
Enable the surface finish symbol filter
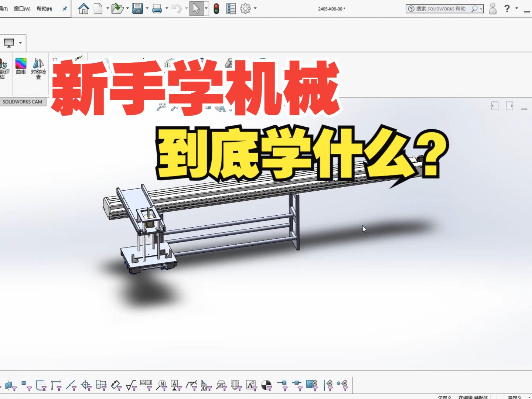coord(131,386)
